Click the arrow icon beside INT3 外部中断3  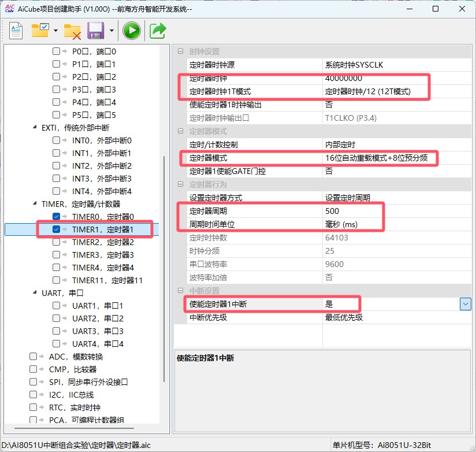[x=64, y=178]
